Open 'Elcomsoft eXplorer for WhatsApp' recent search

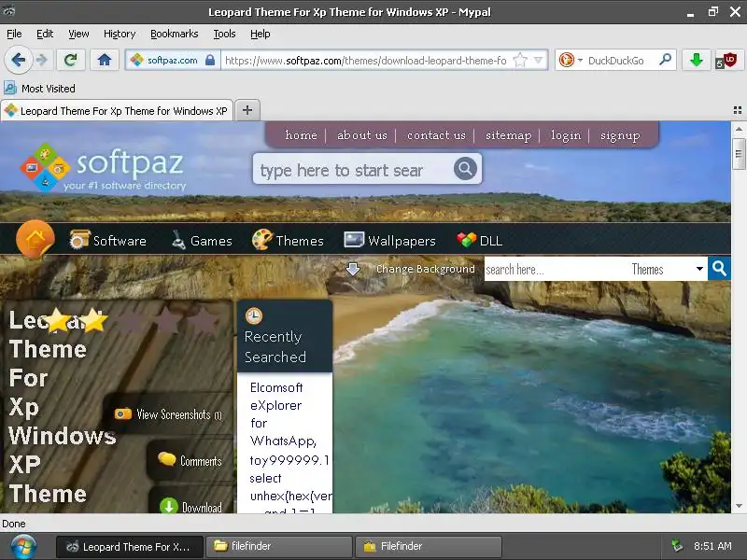point(283,413)
